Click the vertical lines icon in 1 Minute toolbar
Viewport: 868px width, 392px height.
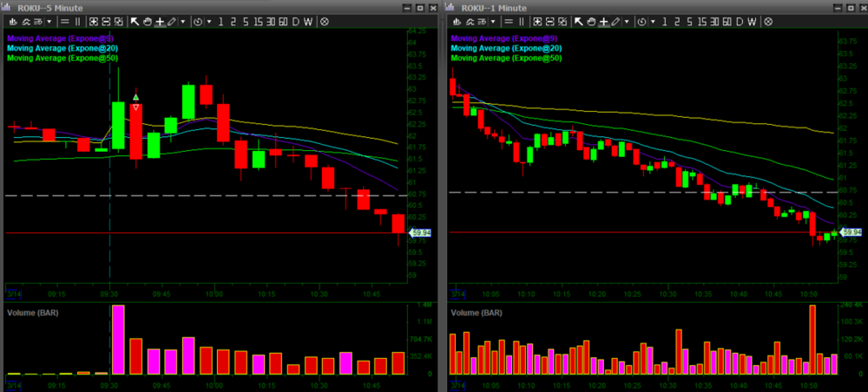[522, 21]
